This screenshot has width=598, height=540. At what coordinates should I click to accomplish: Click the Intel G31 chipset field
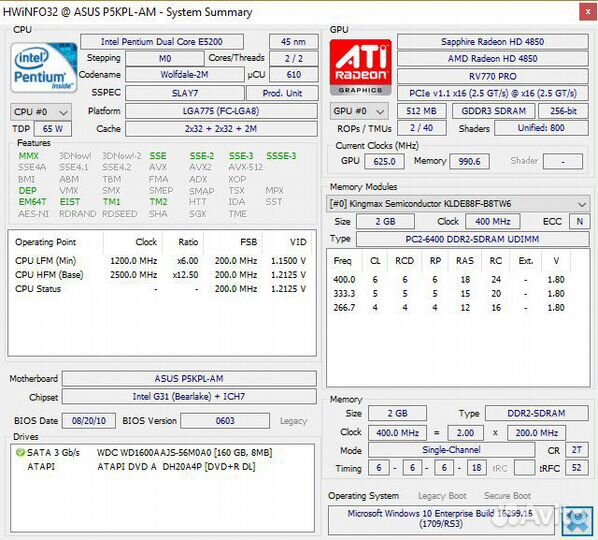pos(189,397)
